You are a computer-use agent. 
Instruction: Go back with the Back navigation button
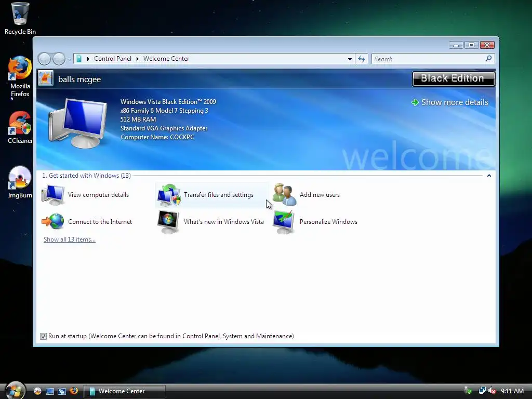click(x=44, y=59)
